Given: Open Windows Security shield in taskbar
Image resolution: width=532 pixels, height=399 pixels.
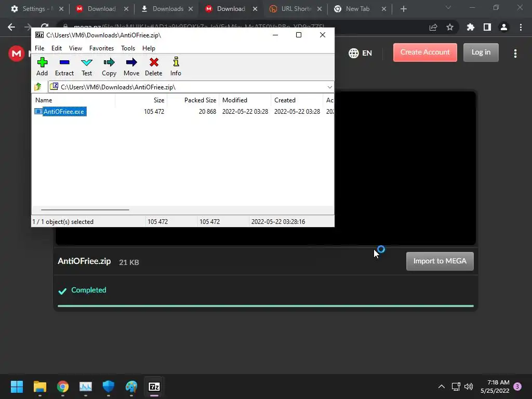Looking at the screenshot, I should point(108,387).
